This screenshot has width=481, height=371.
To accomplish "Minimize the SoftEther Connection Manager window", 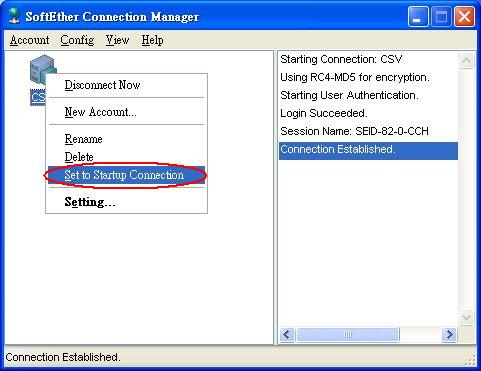I will pos(418,17).
